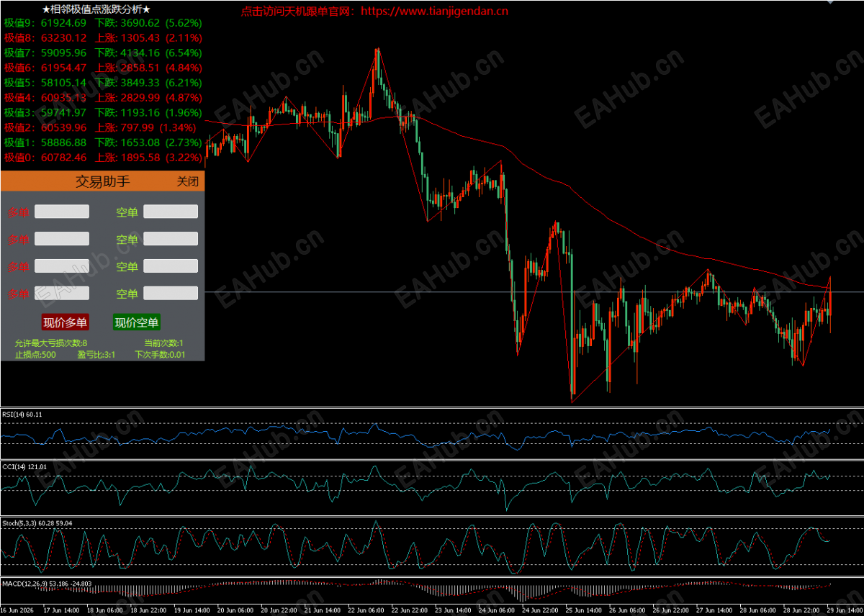Click the 16 Jun 2026 time axis label
Screen dimensions: 864x616
coord(17,610)
